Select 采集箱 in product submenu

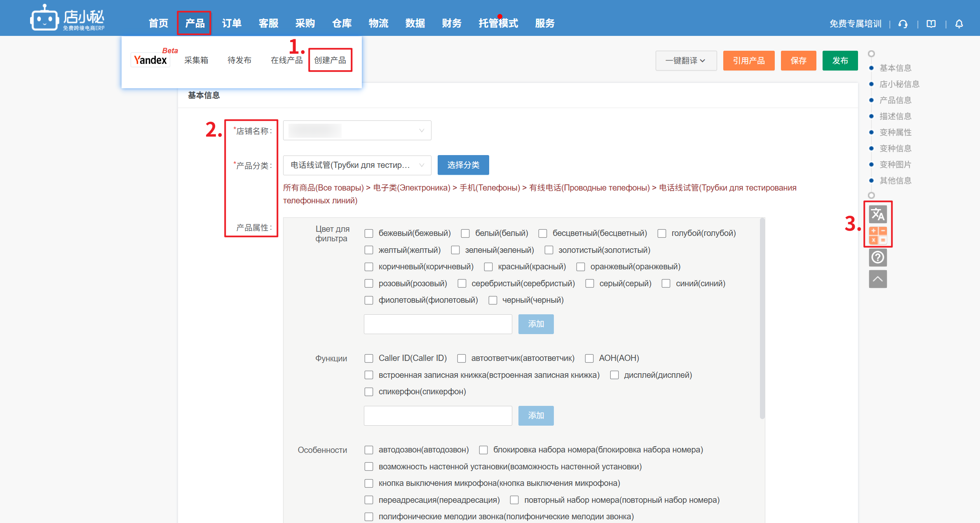point(196,60)
